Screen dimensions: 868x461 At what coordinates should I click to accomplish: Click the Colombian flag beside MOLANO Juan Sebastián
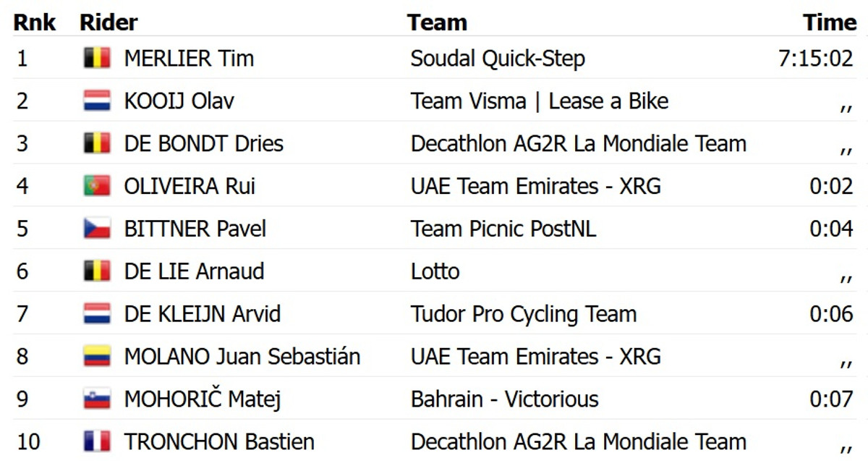point(97,357)
